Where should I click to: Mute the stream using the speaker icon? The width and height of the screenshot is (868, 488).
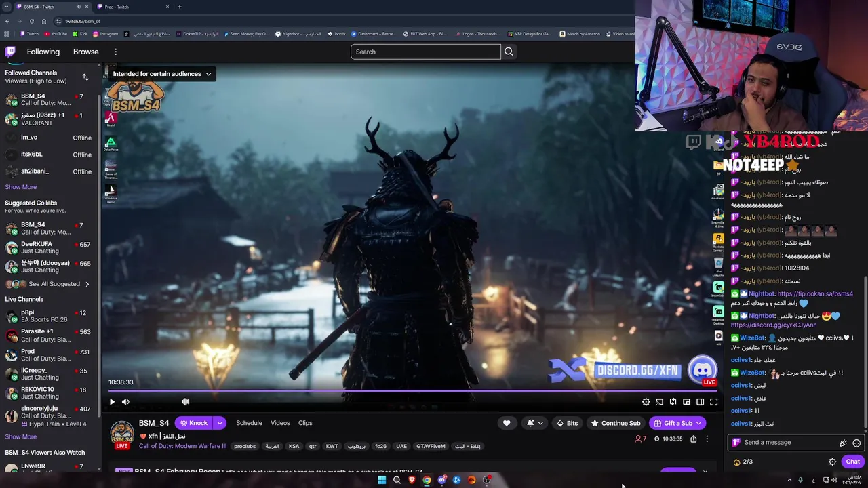tap(125, 402)
